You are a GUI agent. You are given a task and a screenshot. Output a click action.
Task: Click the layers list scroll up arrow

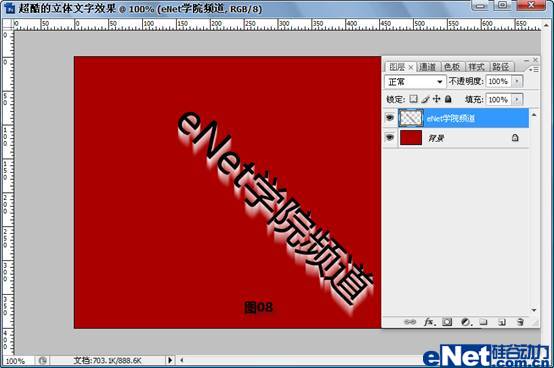(x=534, y=115)
